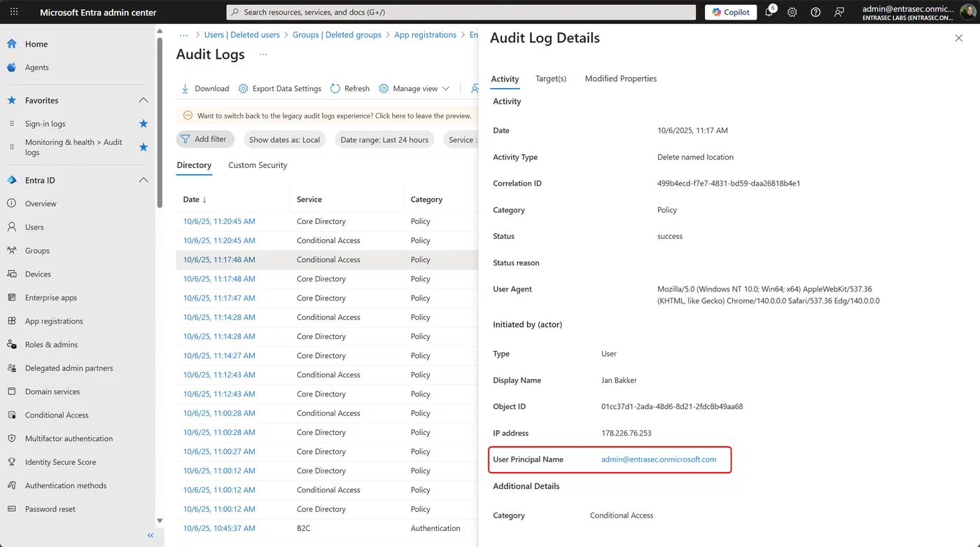
Task: Refresh the audit logs list
Action: 350,88
